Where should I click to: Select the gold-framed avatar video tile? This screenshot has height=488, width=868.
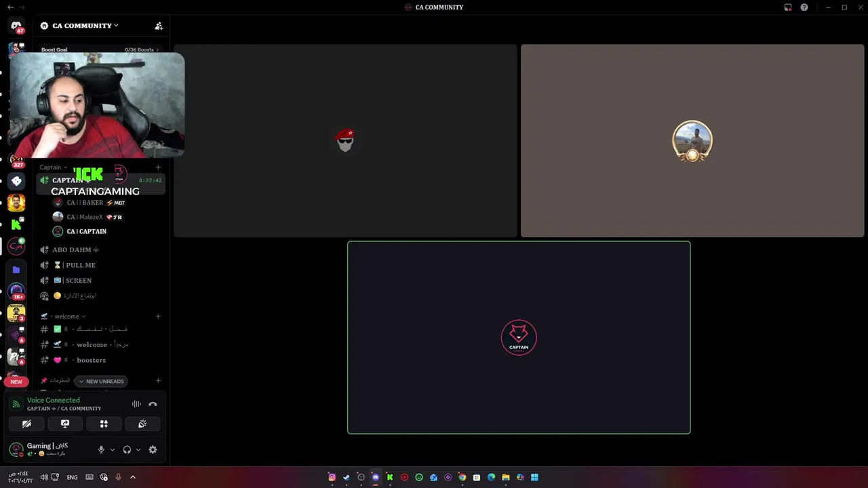click(692, 141)
